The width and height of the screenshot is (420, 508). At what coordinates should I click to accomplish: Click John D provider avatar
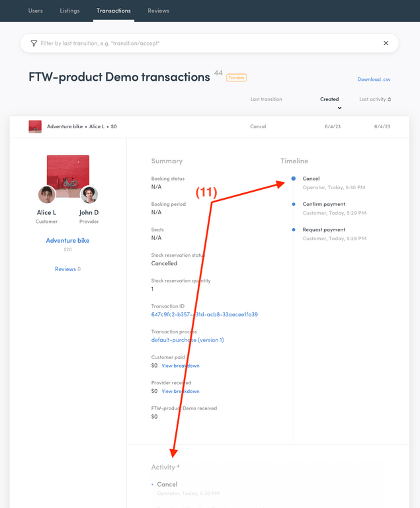(89, 194)
